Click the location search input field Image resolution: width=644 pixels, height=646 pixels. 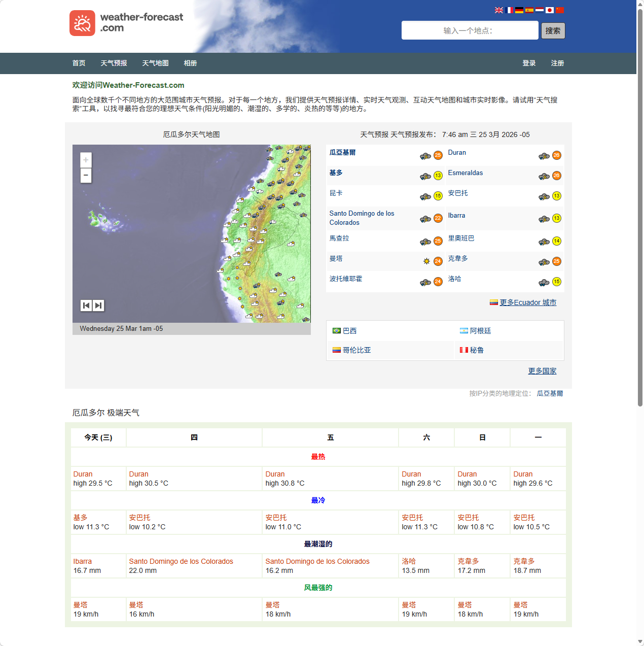470,30
